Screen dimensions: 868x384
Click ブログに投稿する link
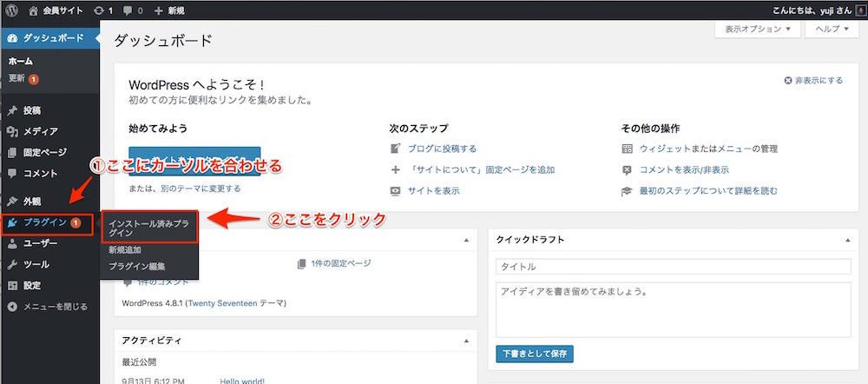[x=442, y=149]
